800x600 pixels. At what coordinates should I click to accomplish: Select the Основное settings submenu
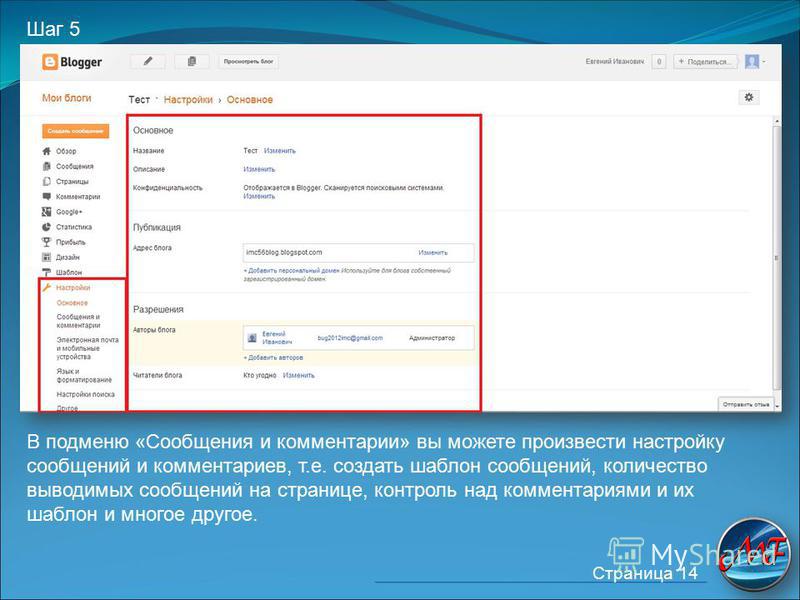72,303
